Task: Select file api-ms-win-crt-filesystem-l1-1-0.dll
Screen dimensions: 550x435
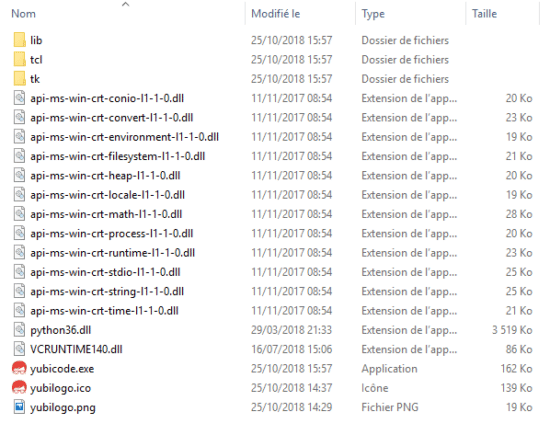Action: (118, 156)
